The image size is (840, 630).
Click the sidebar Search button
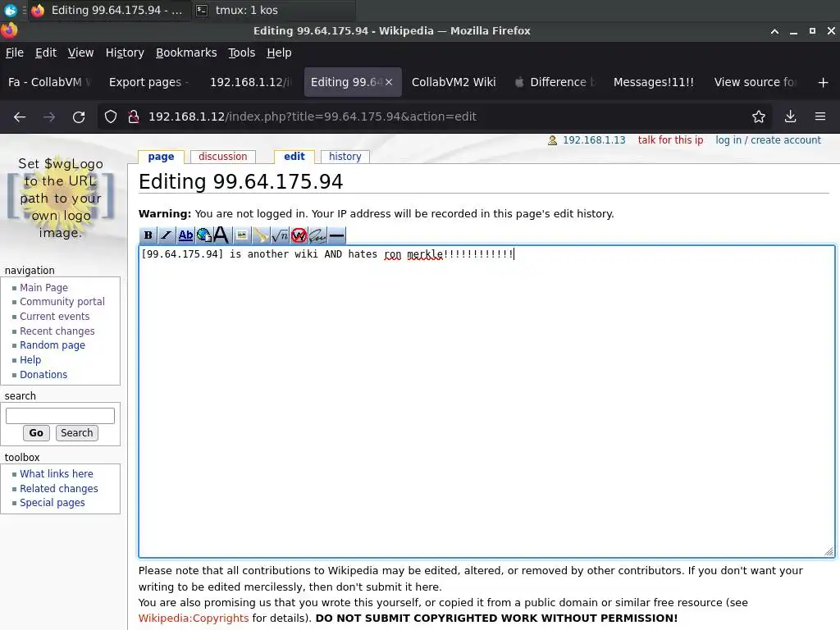pyautogui.click(x=76, y=433)
